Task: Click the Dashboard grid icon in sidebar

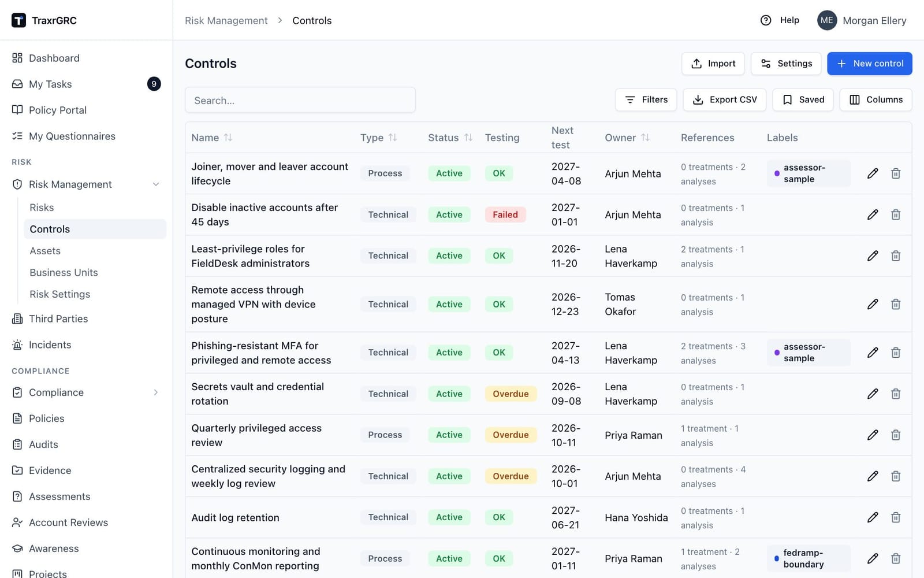Action: 17,58
